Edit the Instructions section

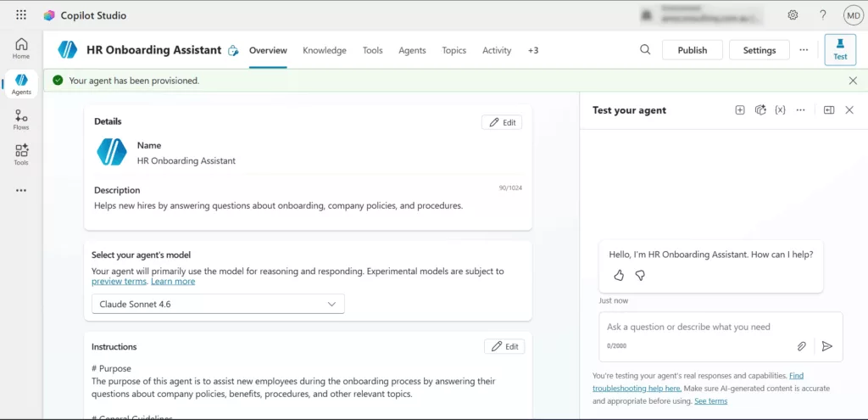[x=504, y=346]
